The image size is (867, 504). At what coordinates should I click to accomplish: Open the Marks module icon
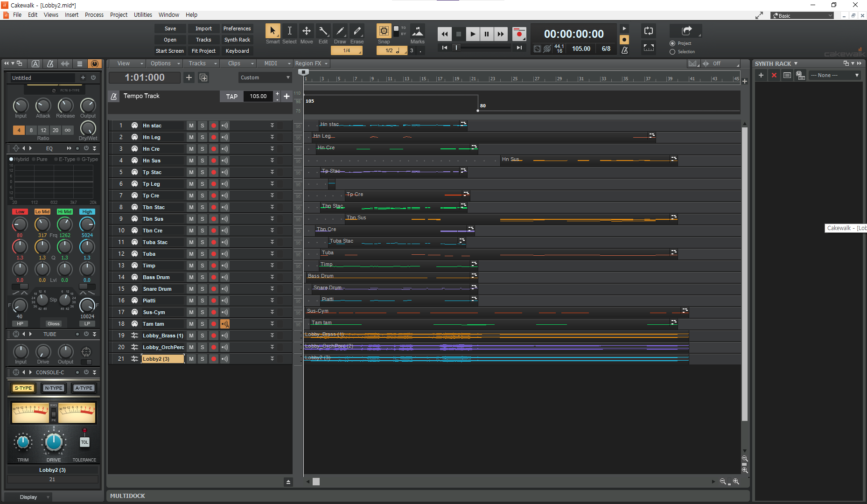point(417,31)
